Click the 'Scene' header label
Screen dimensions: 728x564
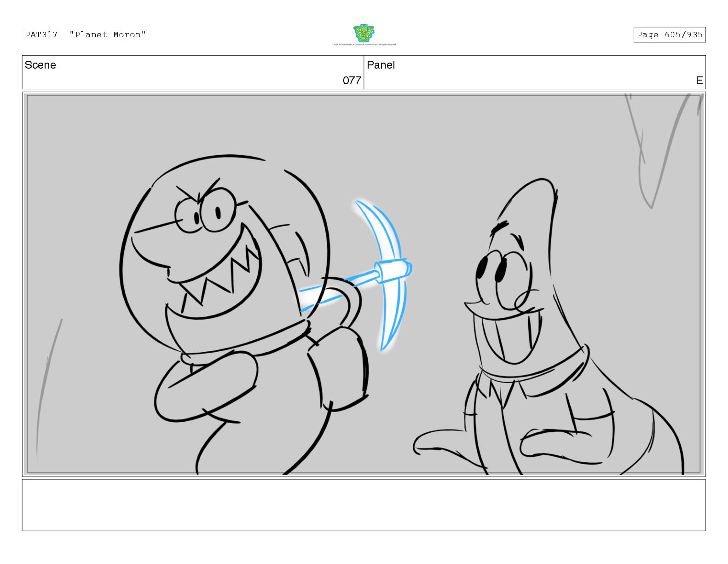coord(40,65)
